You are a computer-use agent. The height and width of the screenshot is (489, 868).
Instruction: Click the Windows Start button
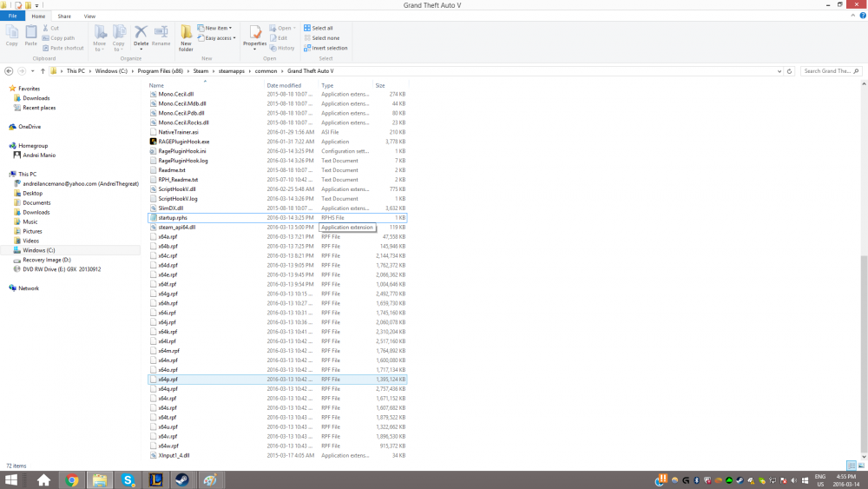pyautogui.click(x=11, y=480)
